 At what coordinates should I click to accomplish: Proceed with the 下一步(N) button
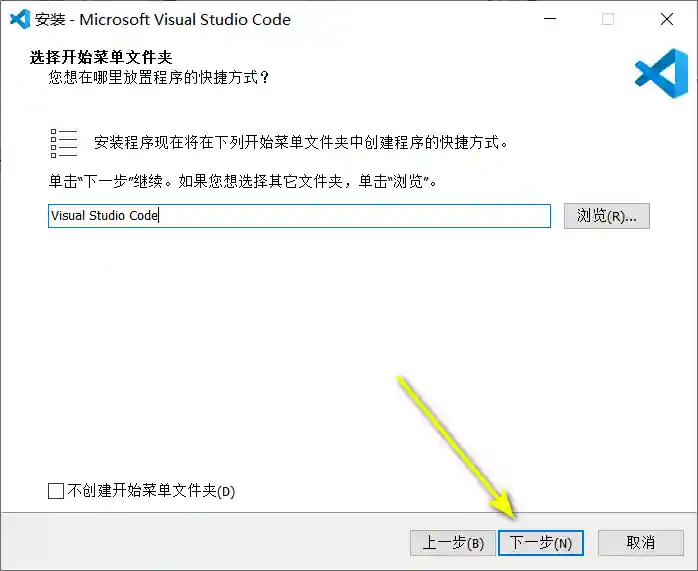(541, 543)
